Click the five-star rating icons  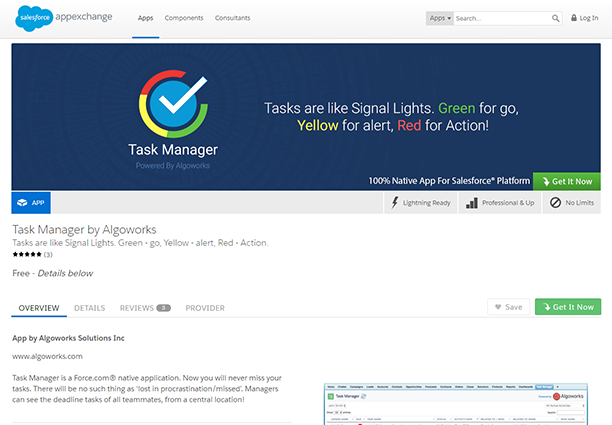(x=27, y=254)
